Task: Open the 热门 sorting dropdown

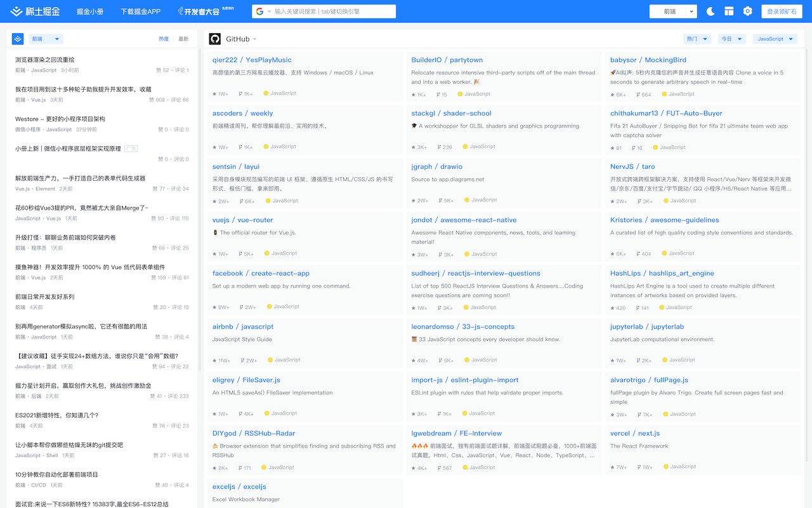Action: point(697,39)
